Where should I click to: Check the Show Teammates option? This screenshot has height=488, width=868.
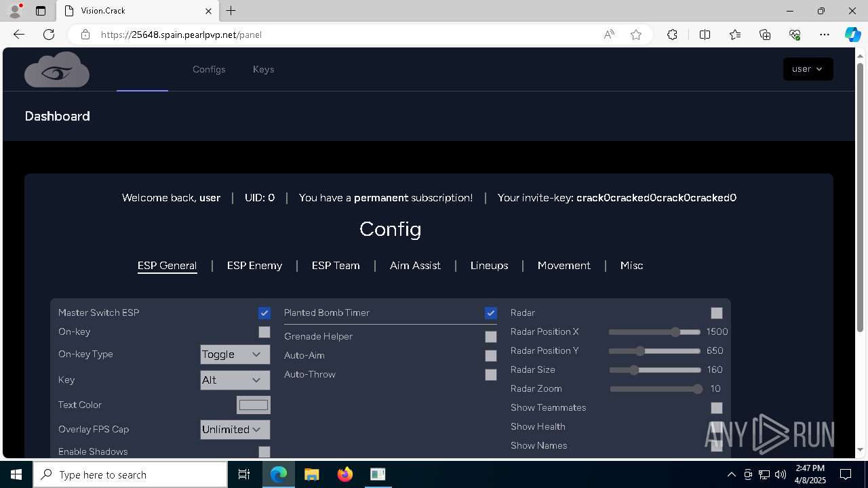[x=717, y=408]
